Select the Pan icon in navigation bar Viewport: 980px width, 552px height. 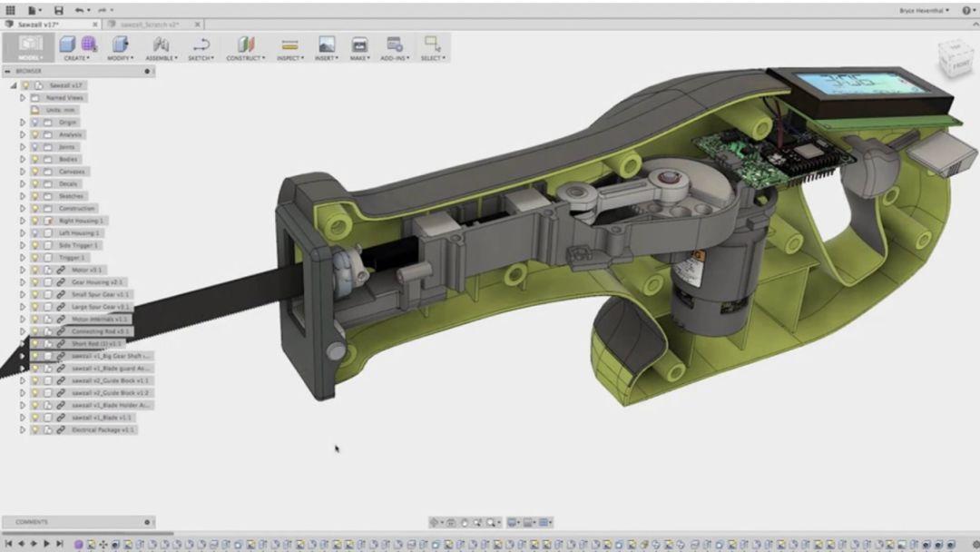(465, 523)
